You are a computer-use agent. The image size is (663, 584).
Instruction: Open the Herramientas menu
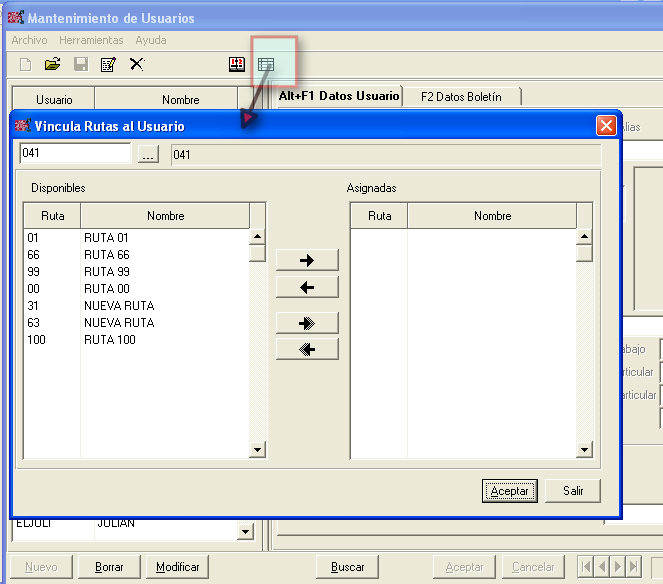tap(91, 40)
